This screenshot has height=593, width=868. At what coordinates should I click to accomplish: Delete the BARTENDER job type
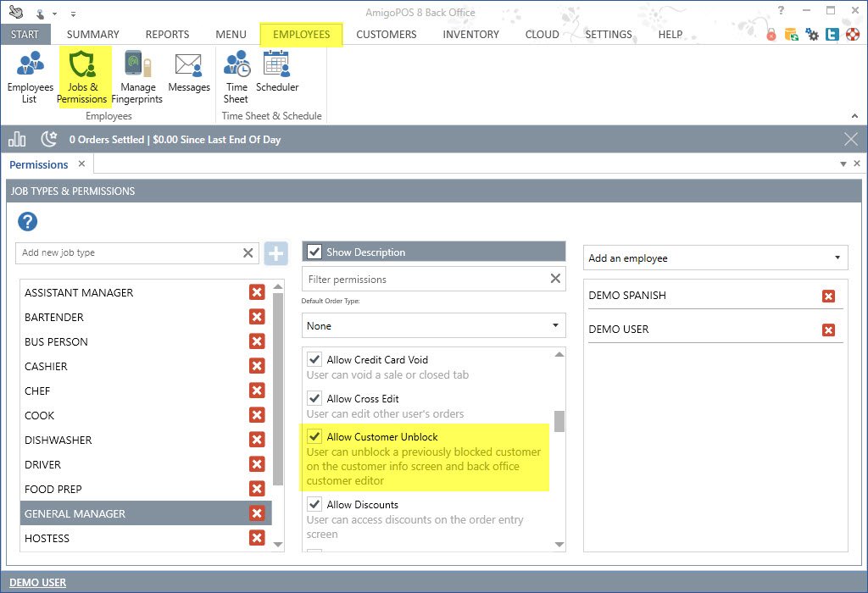point(257,317)
